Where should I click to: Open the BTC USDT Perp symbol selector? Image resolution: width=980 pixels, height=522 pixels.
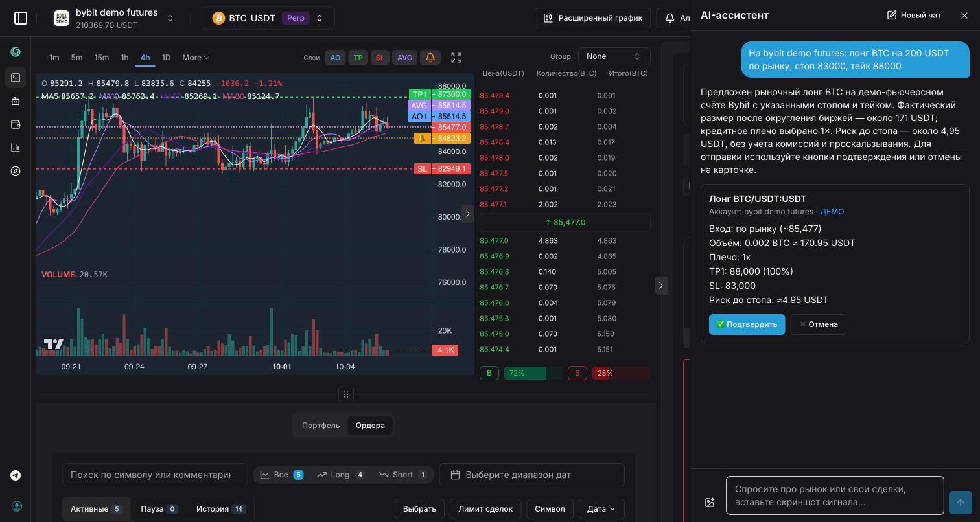pos(268,18)
